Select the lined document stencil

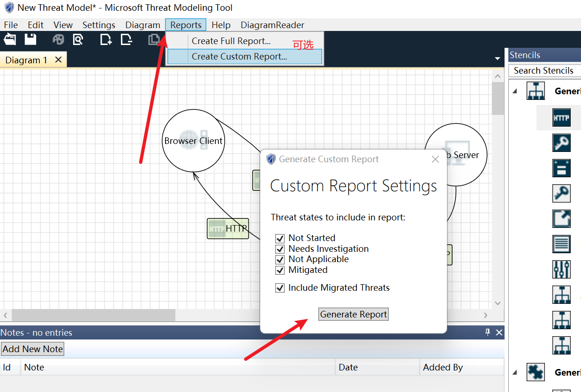pyautogui.click(x=562, y=244)
